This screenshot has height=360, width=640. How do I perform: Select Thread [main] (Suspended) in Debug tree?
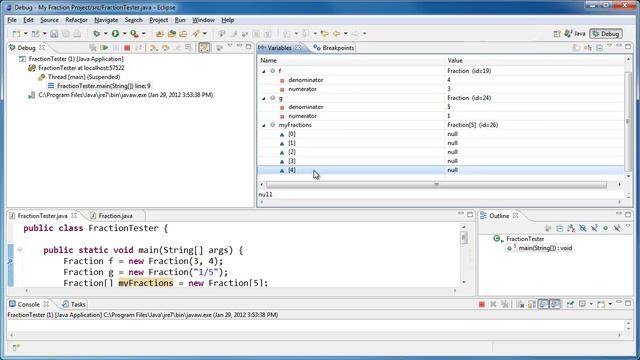point(84,77)
